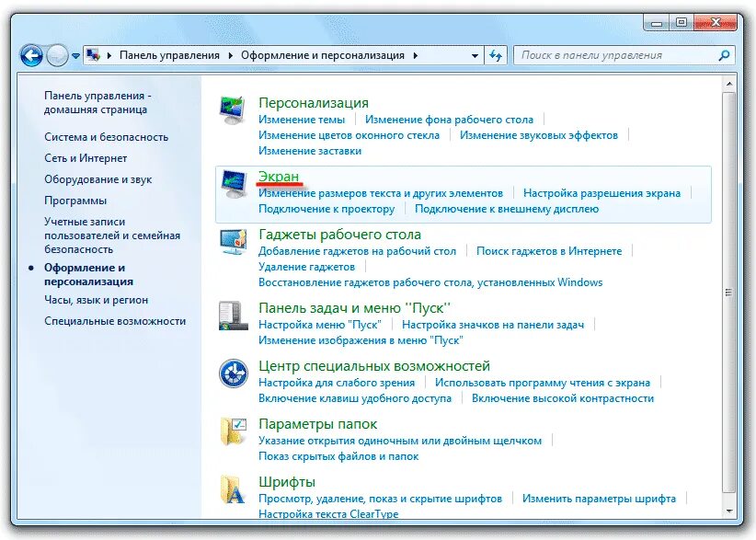Image resolution: width=756 pixels, height=540 pixels.
Task: Open the Шрифты heading link
Action: coord(287,482)
